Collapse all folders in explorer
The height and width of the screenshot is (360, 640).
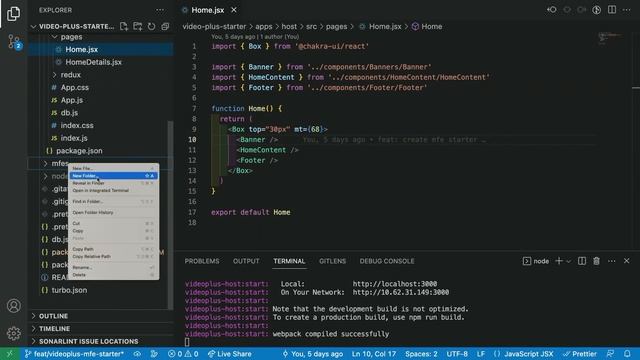pos(165,27)
